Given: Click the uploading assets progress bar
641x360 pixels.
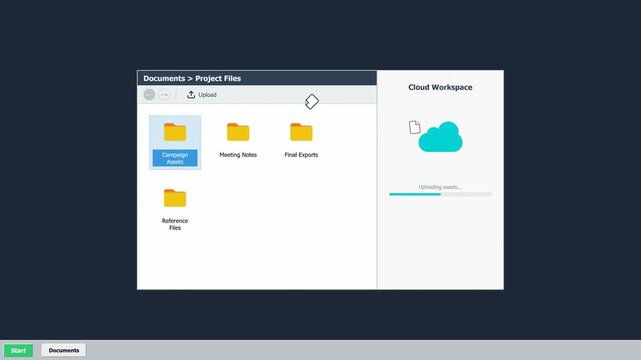Looking at the screenshot, I should point(440,194).
